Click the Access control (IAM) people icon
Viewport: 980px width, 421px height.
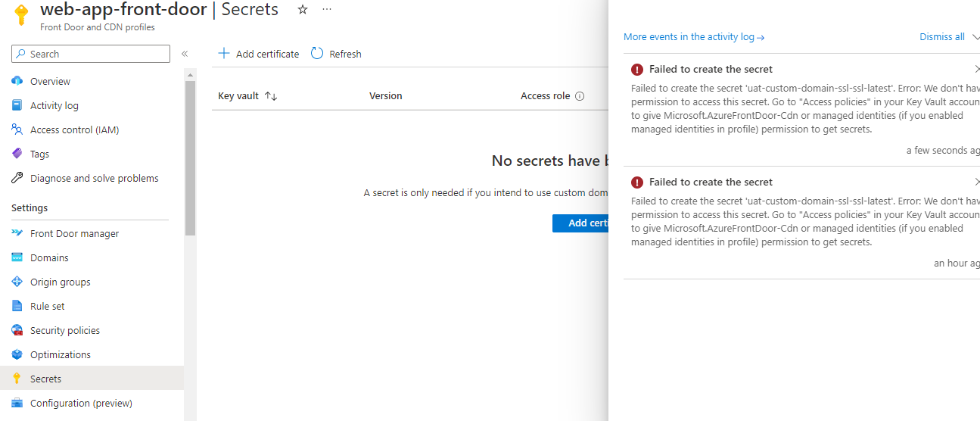(x=17, y=129)
